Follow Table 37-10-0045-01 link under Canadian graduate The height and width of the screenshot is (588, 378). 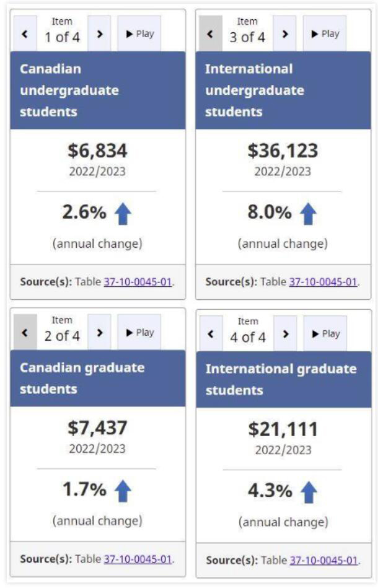point(138,559)
